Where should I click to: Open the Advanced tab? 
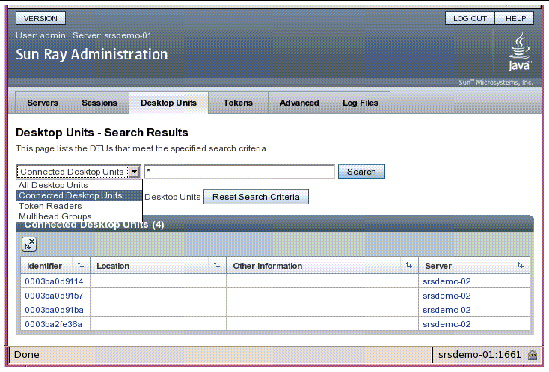coord(299,103)
